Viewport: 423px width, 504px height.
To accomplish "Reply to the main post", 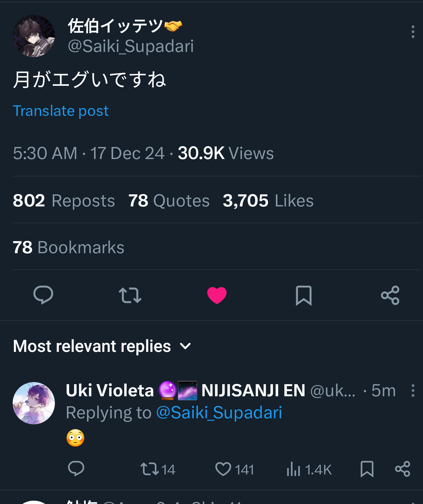I will [x=43, y=295].
